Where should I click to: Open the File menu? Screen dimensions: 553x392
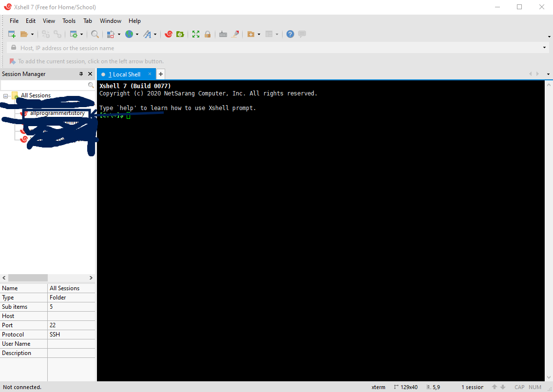14,21
